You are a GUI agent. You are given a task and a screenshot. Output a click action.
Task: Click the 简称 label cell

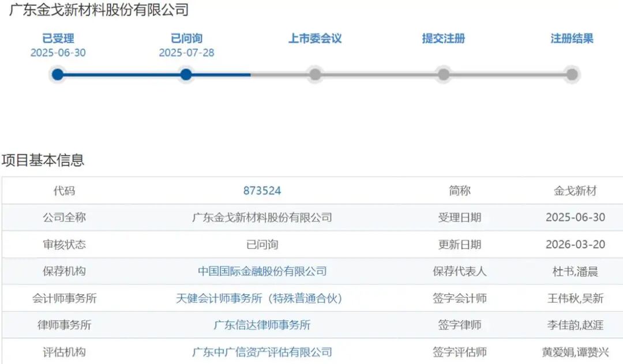[x=459, y=191]
